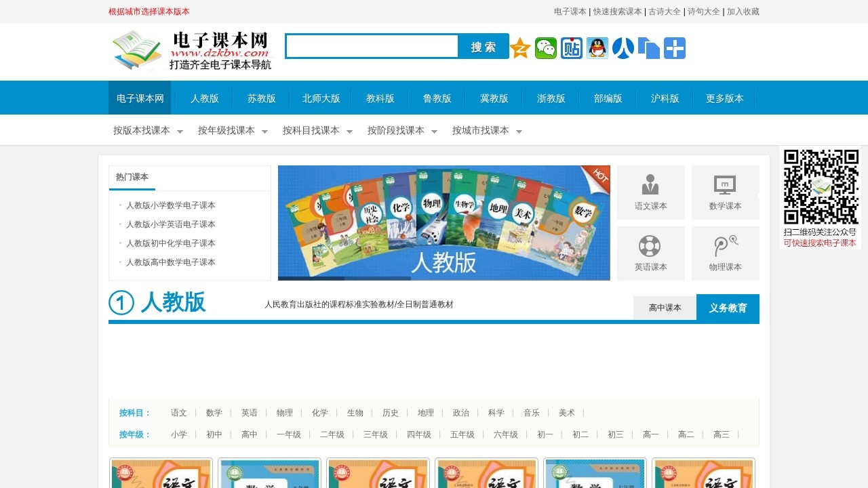Screen dimensions: 868x488
Task: Open the 苏教版 navigation menu item
Action: click(260, 98)
